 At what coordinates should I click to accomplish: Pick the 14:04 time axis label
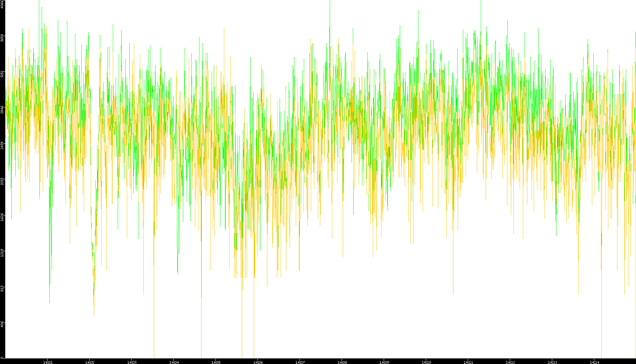pos(174,362)
